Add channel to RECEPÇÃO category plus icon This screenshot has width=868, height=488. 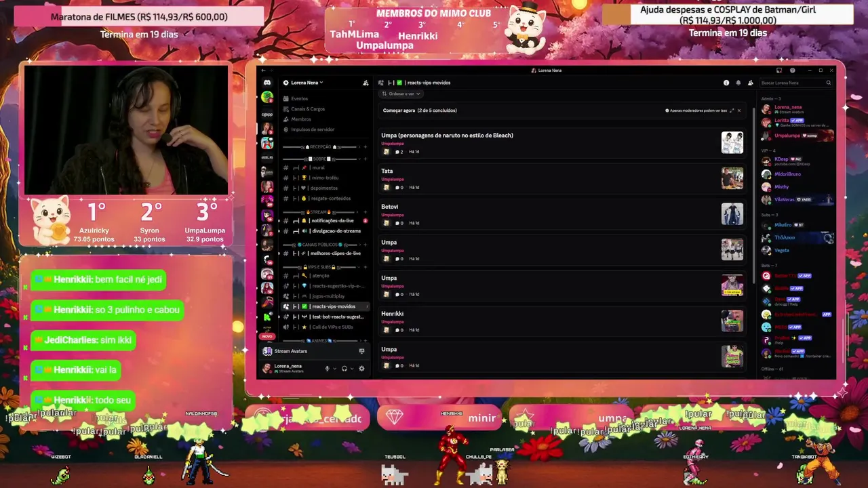click(366, 147)
